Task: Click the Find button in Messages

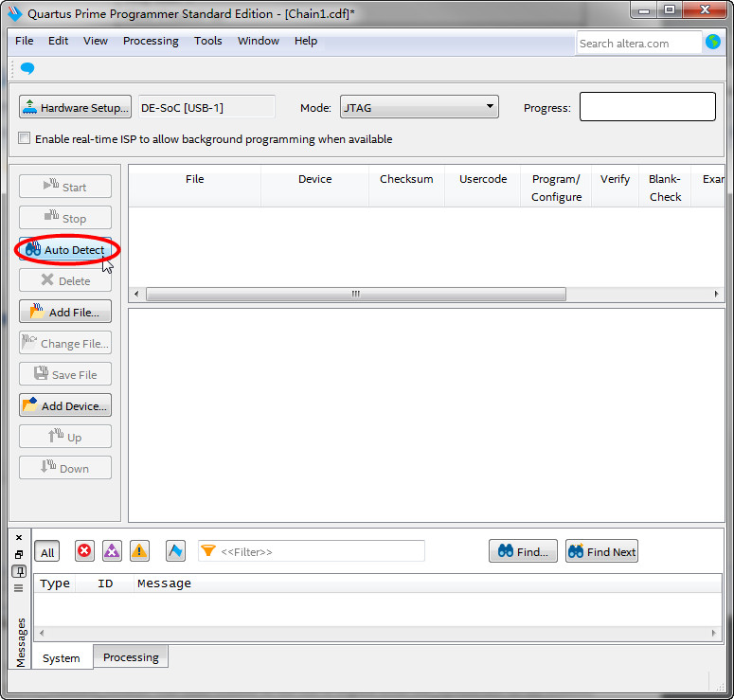Action: click(523, 551)
